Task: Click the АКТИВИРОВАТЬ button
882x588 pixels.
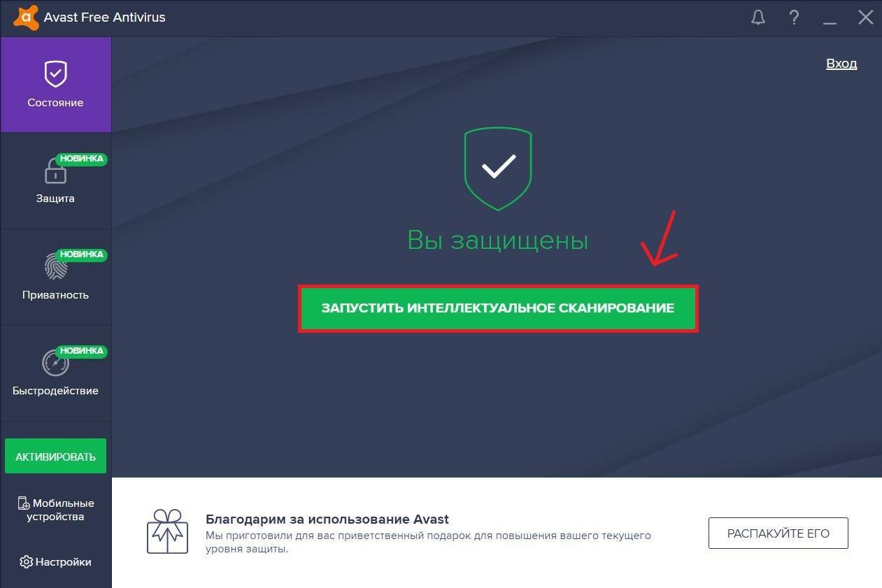Action: tap(55, 457)
